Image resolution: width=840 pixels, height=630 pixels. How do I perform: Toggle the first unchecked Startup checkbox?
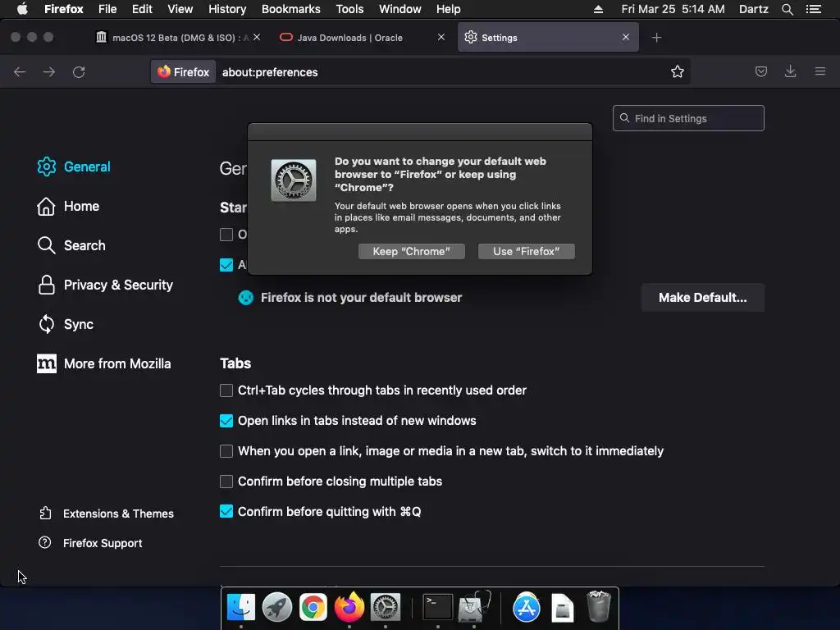pyautogui.click(x=226, y=235)
